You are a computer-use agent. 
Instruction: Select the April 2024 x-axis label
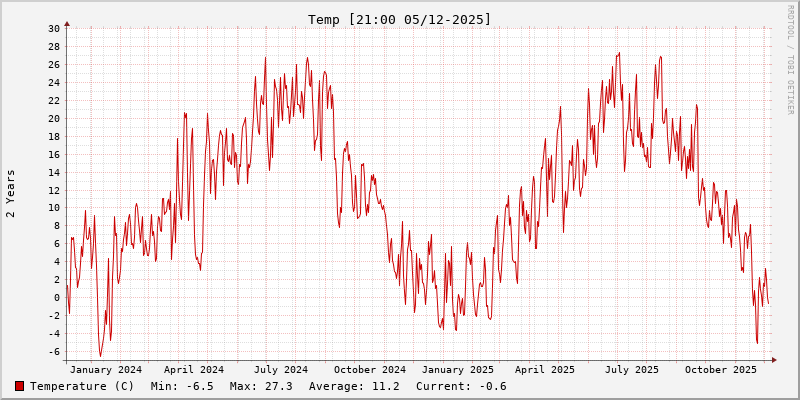point(194,370)
